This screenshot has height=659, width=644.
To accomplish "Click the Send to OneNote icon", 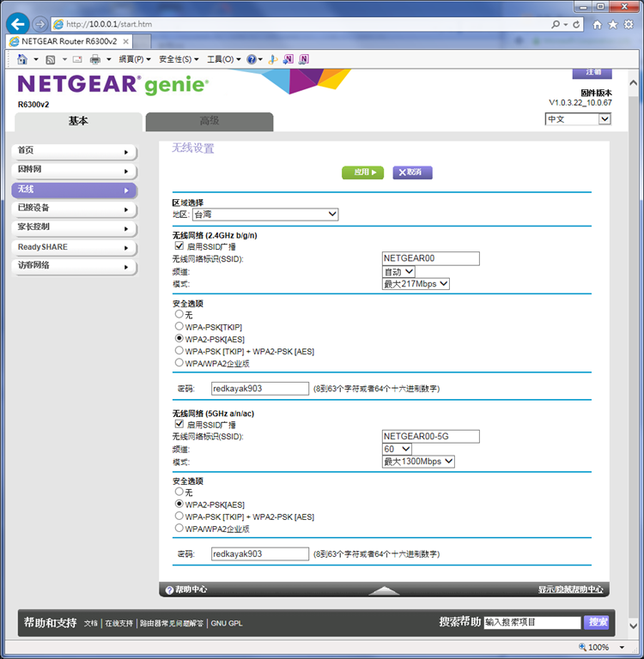I will (x=289, y=59).
